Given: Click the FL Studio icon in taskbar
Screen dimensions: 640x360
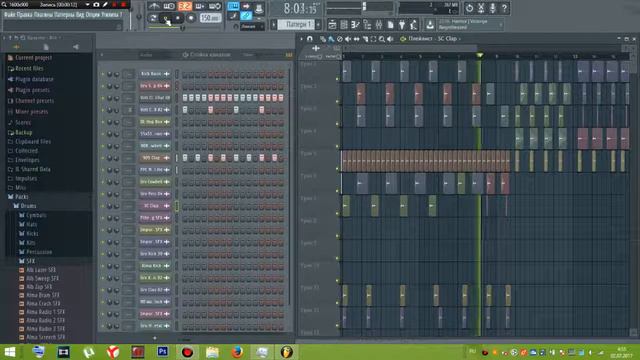Looking at the screenshot, I should [x=287, y=351].
